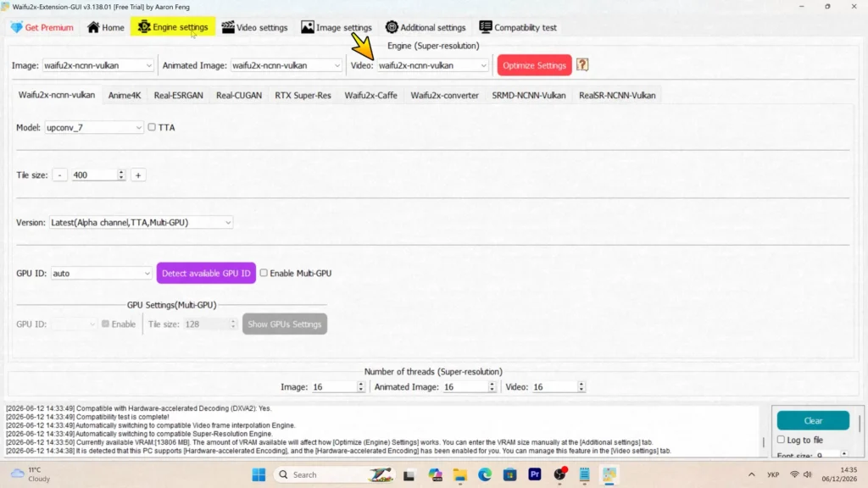868x488 pixels.
Task: Enable the TTA checkbox
Action: click(152, 127)
